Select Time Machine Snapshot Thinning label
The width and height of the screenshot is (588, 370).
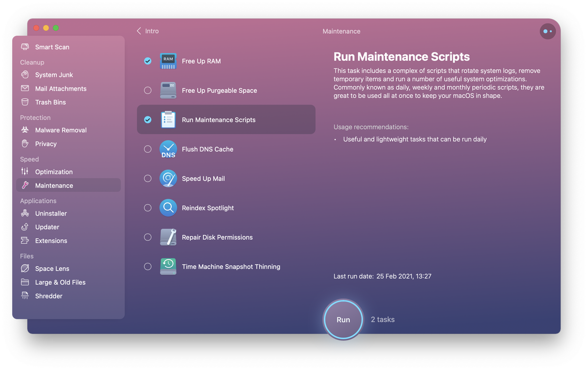coord(231,267)
